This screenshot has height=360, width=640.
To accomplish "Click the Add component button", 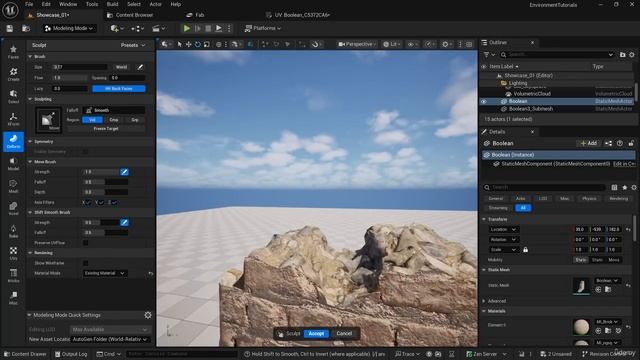I will (589, 143).
